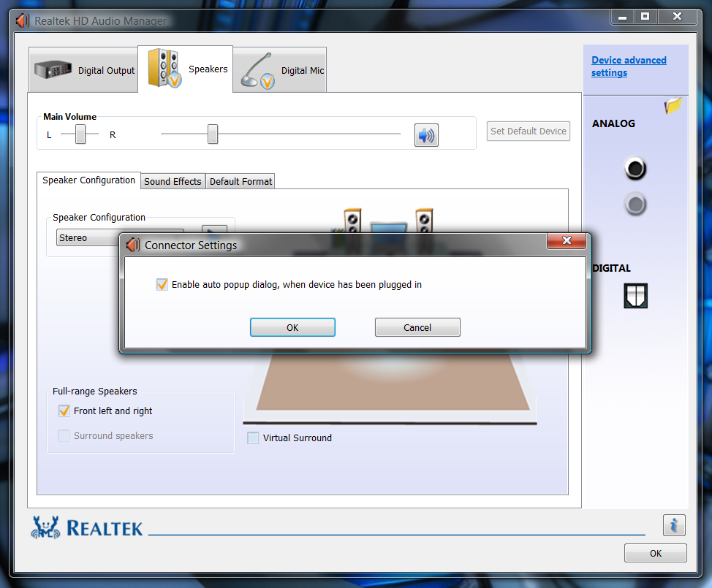Switch to the Digital Mic tab
712x588 pixels.
280,70
